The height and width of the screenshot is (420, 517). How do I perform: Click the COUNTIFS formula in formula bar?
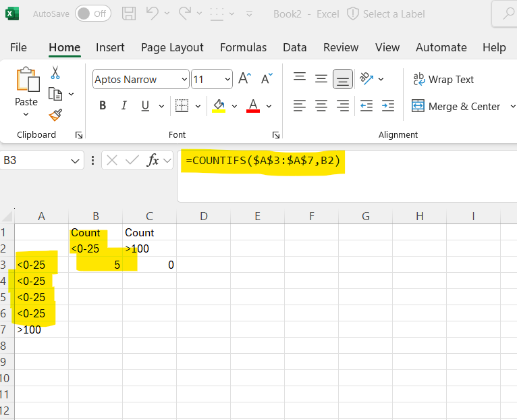(x=263, y=161)
